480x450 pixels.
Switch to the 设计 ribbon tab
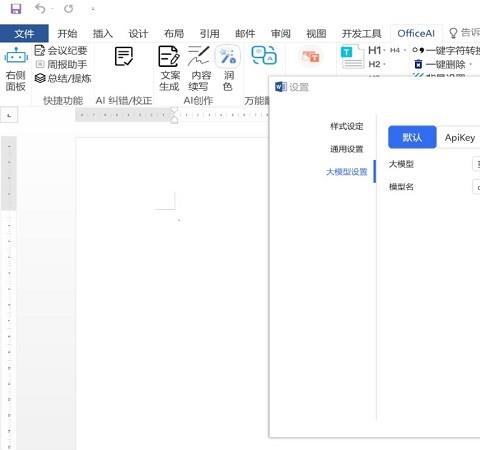(x=138, y=33)
